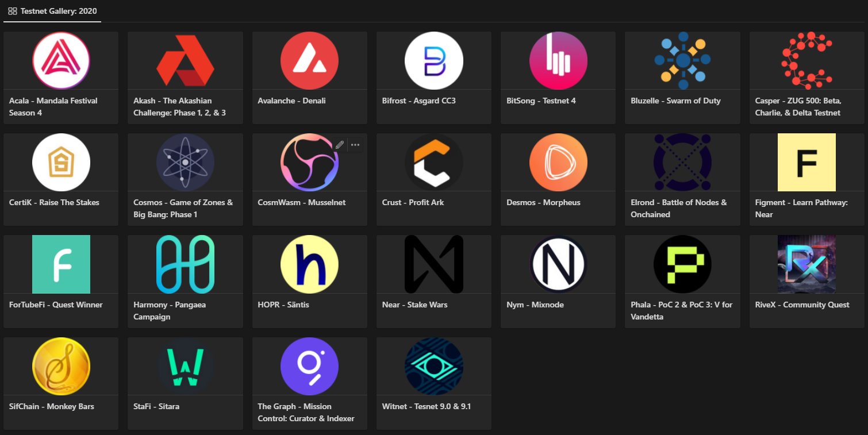Click the RiveX cover image
Screen dimensions: 868x435
click(806, 264)
